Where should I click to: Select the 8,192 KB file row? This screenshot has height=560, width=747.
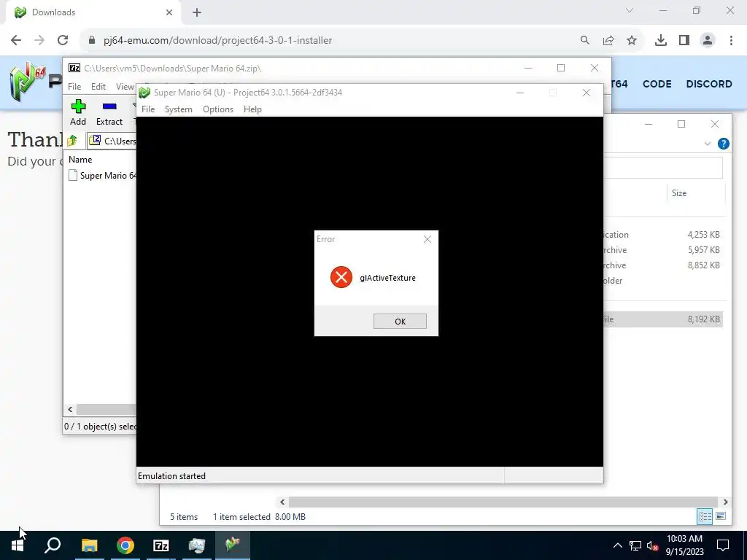click(662, 319)
